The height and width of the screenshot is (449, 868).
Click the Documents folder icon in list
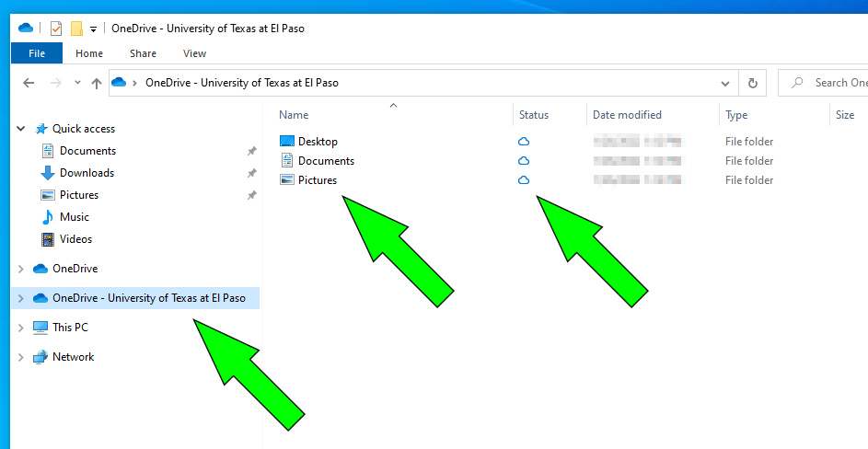287,161
